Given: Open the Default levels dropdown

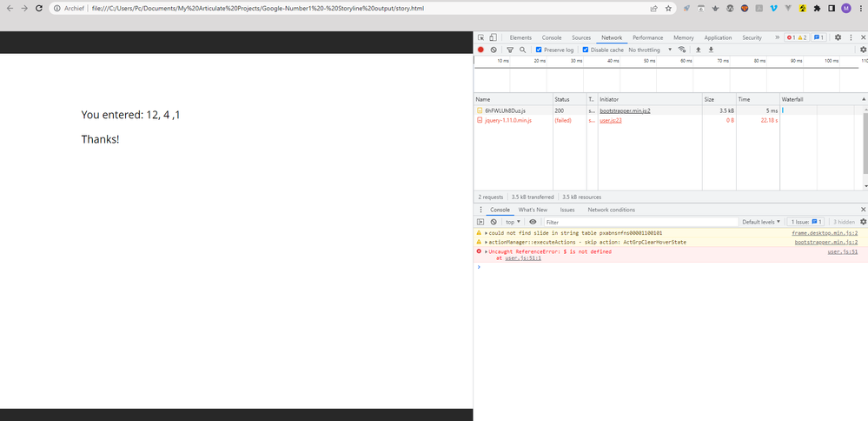Looking at the screenshot, I should coord(761,222).
